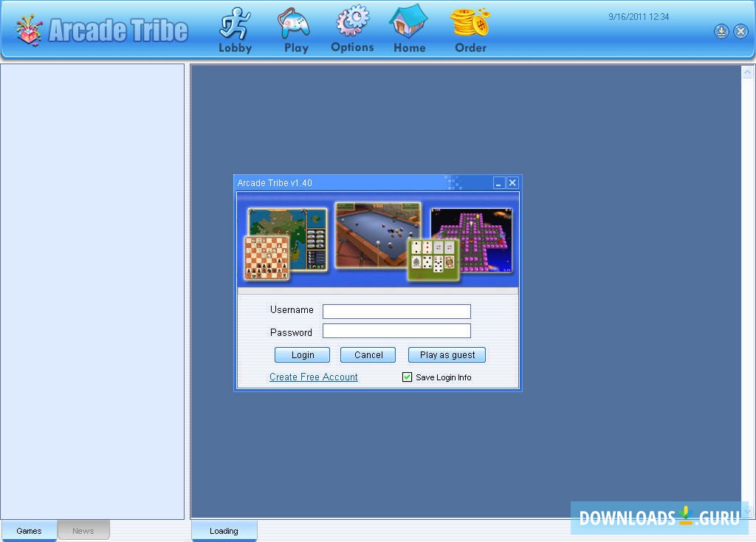Choose Play as guest

point(447,355)
